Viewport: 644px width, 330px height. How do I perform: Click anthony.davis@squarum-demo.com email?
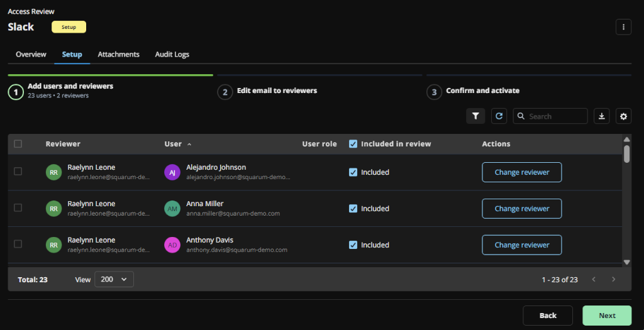point(236,250)
